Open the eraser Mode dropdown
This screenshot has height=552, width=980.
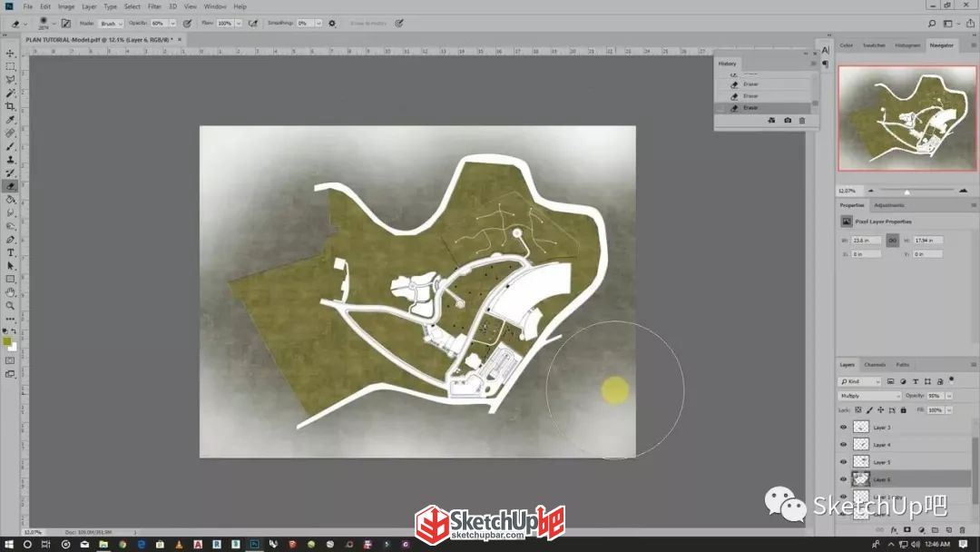pos(112,23)
